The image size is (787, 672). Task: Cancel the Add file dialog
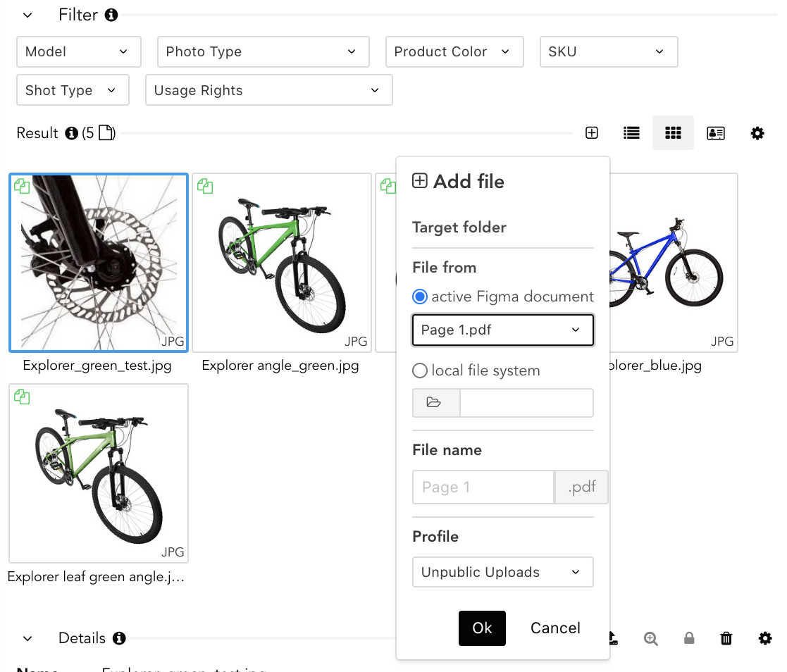pos(555,628)
